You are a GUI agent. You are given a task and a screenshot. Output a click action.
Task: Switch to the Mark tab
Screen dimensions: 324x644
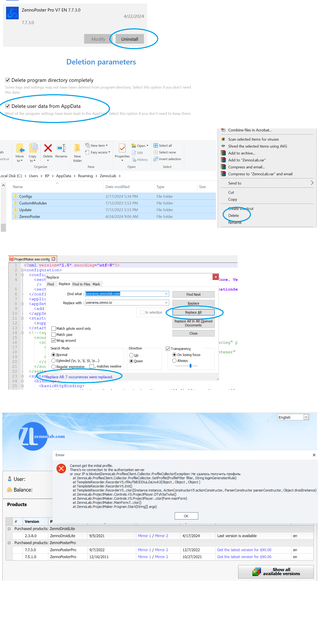click(96, 284)
